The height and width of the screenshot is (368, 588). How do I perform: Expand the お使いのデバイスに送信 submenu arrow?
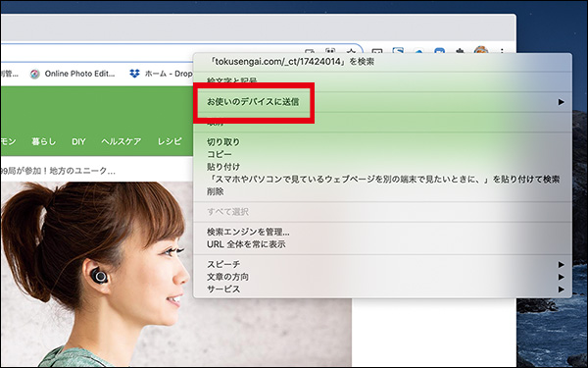tap(561, 102)
